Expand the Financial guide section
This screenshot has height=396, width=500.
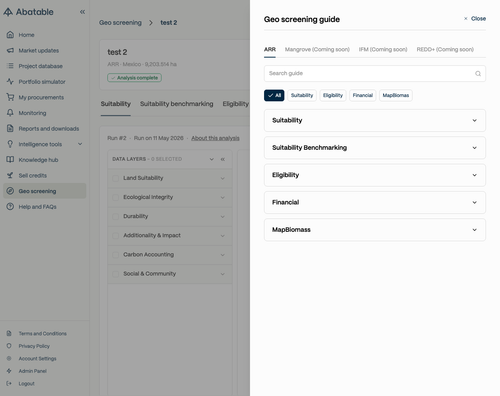click(x=375, y=202)
